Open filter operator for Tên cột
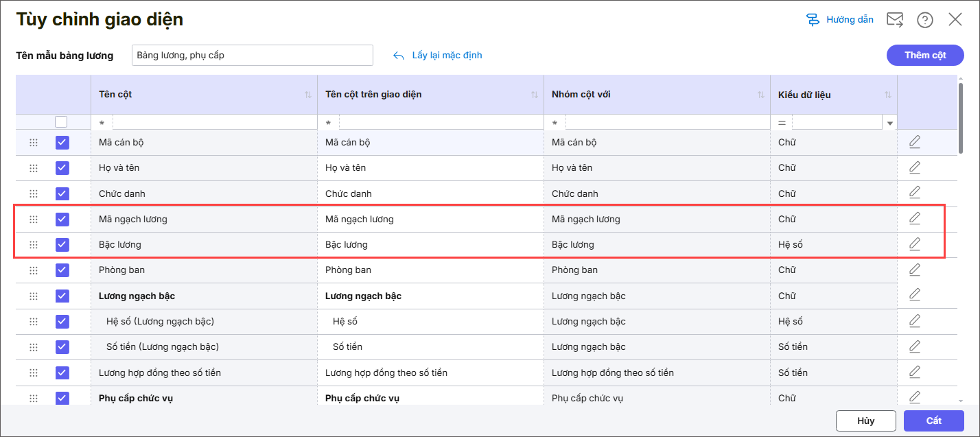The width and height of the screenshot is (980, 437). click(102, 123)
